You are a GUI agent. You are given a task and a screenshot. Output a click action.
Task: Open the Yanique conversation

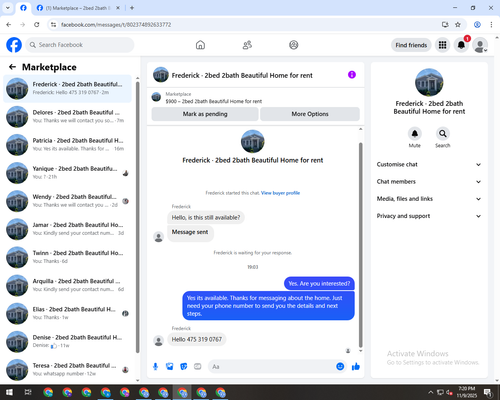(x=67, y=173)
